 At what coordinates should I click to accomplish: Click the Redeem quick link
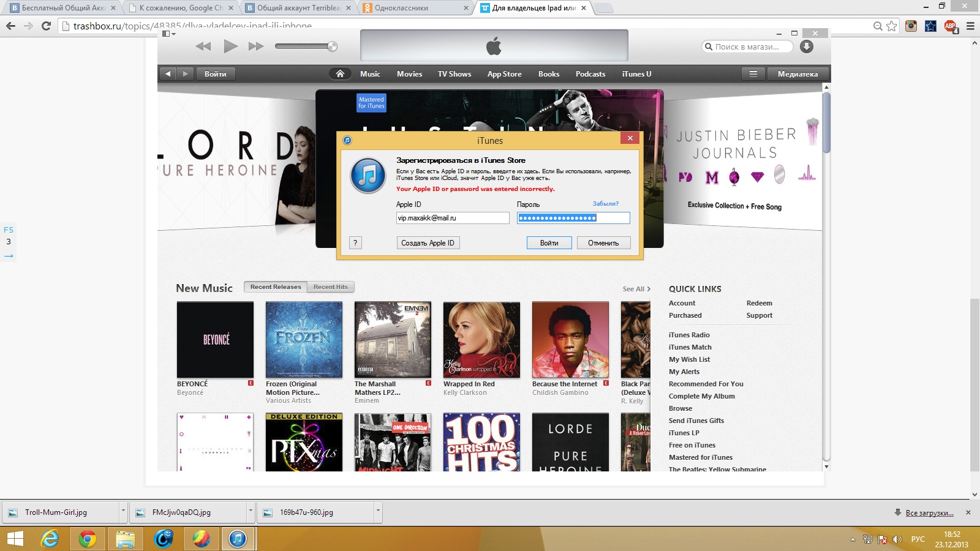(759, 303)
